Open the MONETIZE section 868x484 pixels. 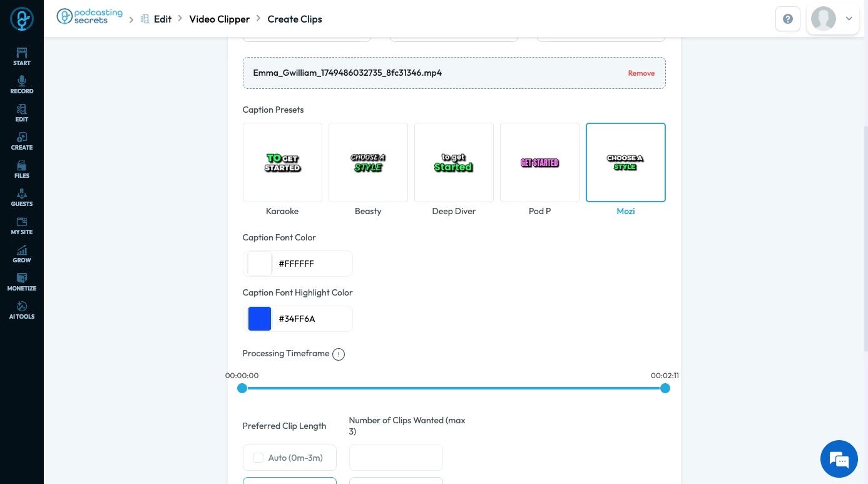[x=22, y=282]
